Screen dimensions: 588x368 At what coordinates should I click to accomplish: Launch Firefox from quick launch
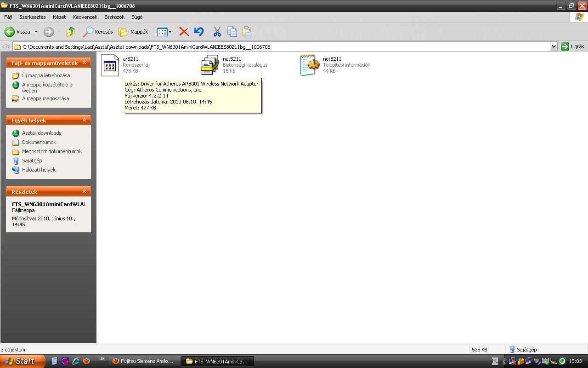coord(86,361)
